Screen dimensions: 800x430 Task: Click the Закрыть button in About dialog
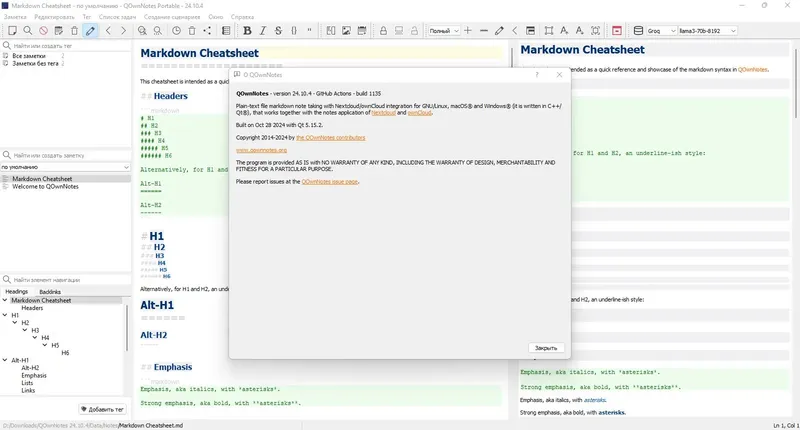click(x=546, y=348)
